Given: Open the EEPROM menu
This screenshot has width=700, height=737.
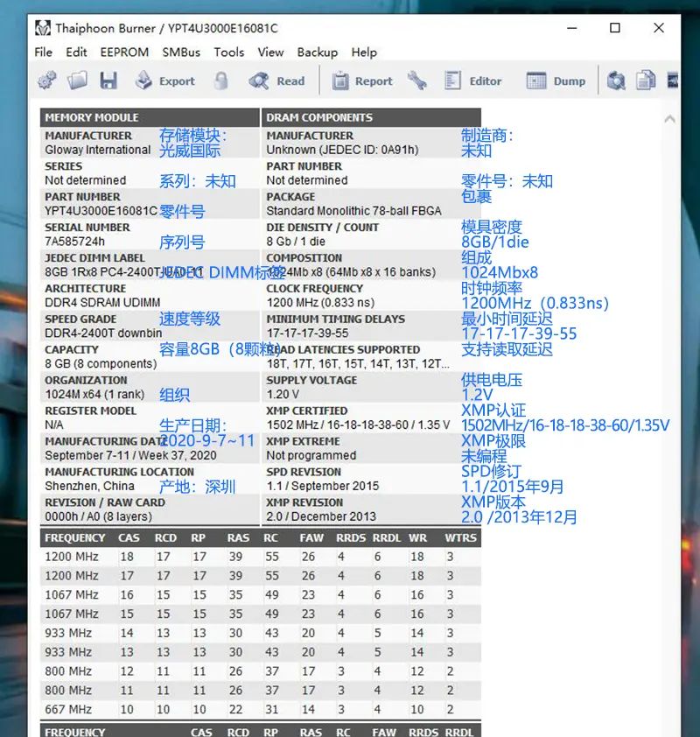Looking at the screenshot, I should click(124, 53).
